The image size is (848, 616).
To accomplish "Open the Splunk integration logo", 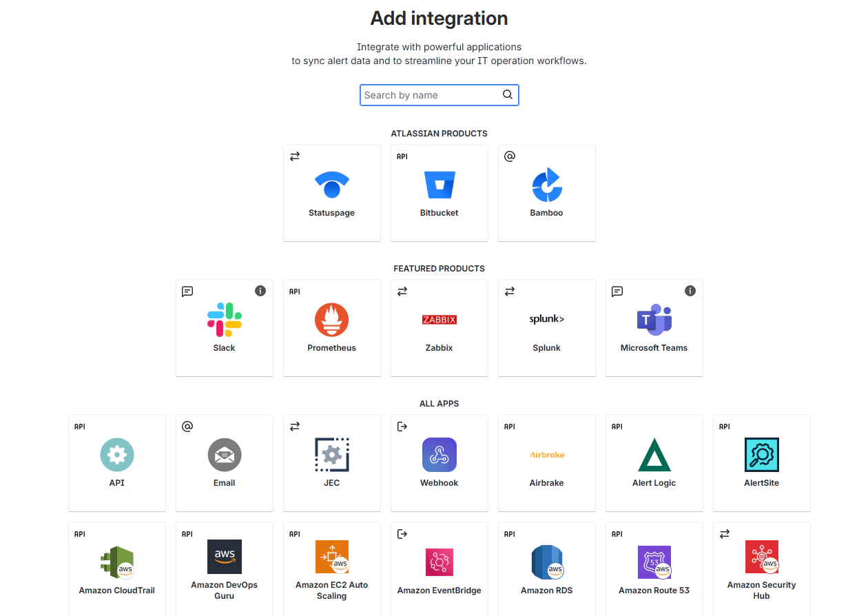I will pos(547,319).
